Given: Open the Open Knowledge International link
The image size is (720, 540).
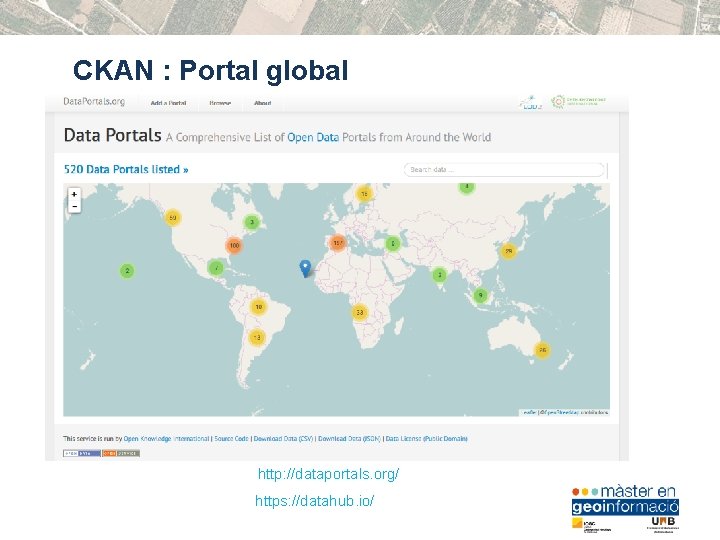Looking at the screenshot, I should click(x=166, y=439).
